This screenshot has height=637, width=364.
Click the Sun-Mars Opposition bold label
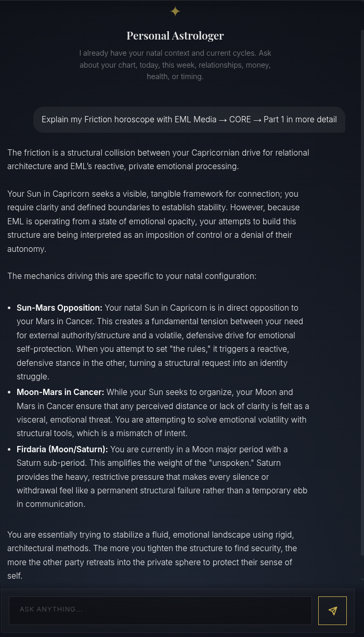pyautogui.click(x=59, y=308)
